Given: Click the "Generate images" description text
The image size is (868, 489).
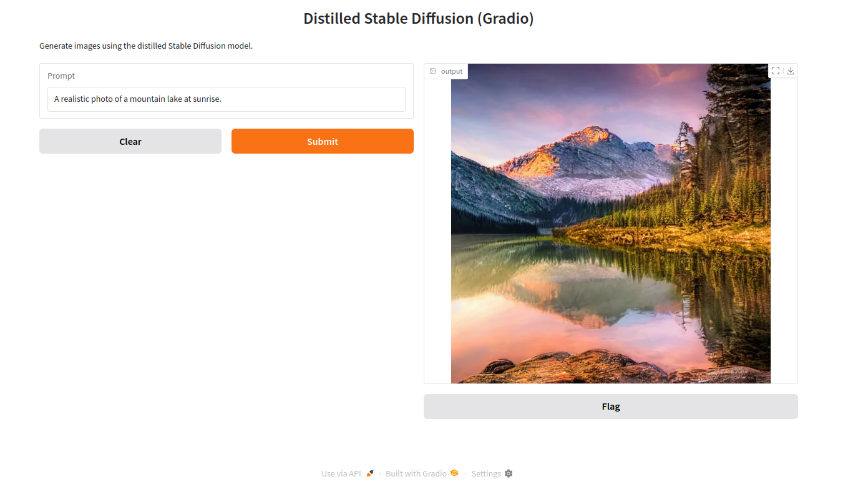Looking at the screenshot, I should (x=146, y=46).
